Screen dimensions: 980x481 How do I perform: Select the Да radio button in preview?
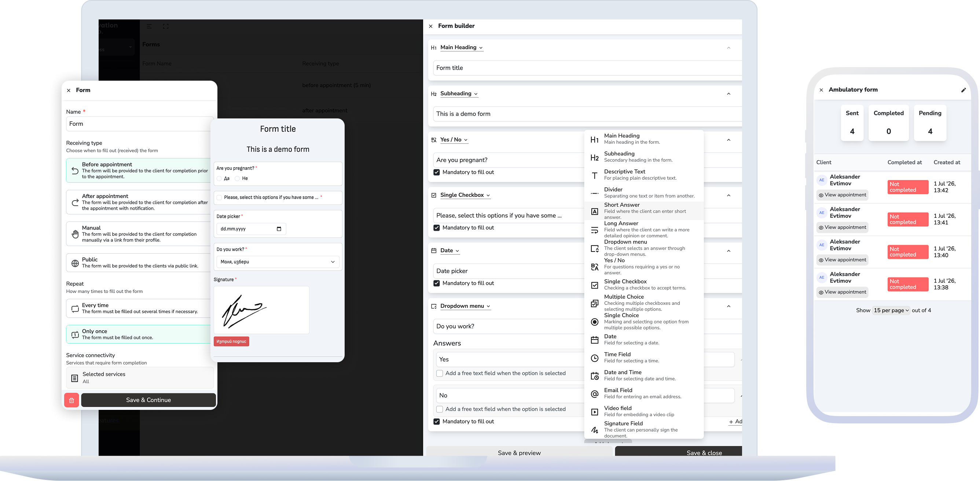[x=219, y=179]
